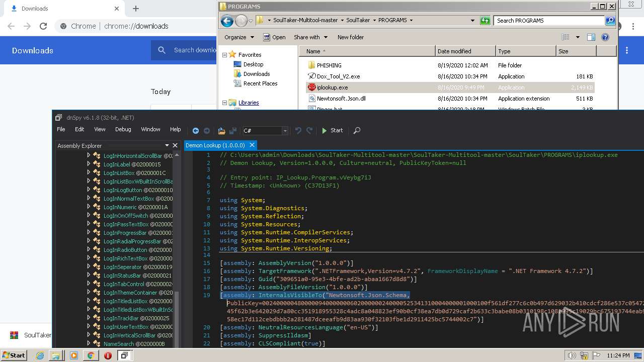Click Refresh icon in Explorer address bar
The height and width of the screenshot is (362, 644).
(x=485, y=21)
